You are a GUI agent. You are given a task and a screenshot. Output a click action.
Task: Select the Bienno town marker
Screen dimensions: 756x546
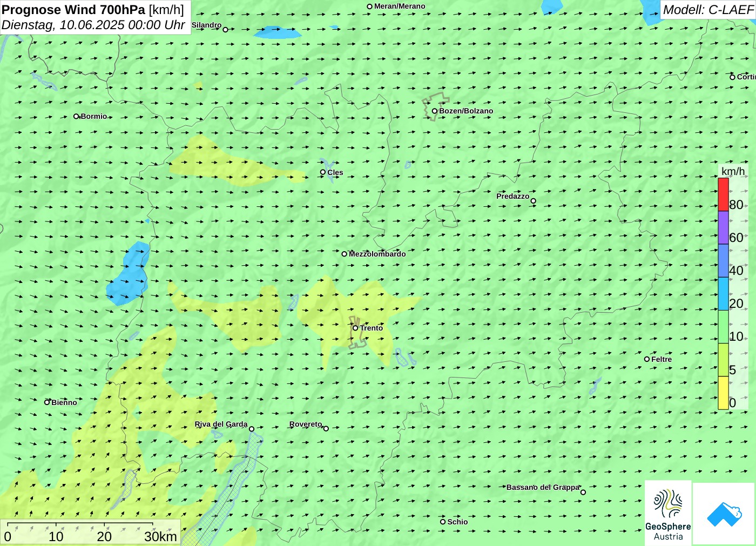47,402
